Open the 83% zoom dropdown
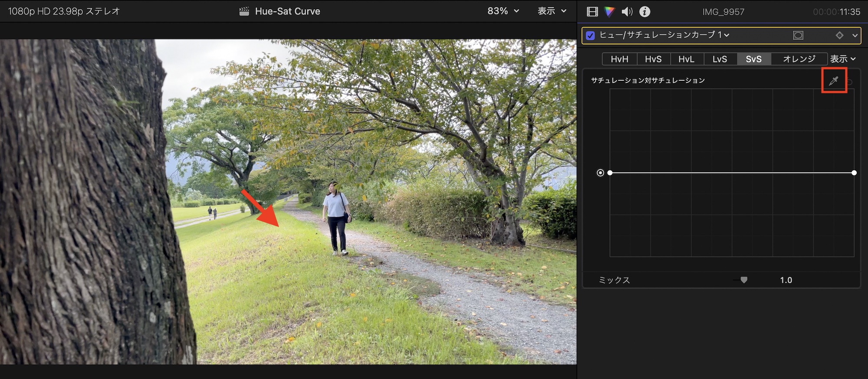 tap(503, 11)
